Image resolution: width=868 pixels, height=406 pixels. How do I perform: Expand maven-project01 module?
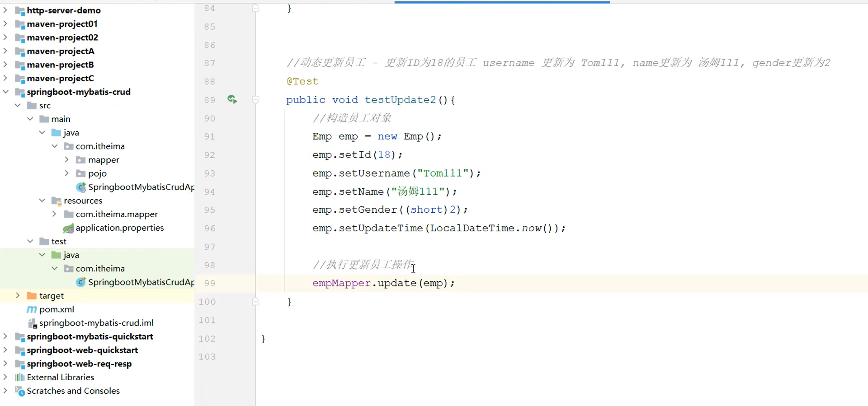pyautogui.click(x=5, y=23)
